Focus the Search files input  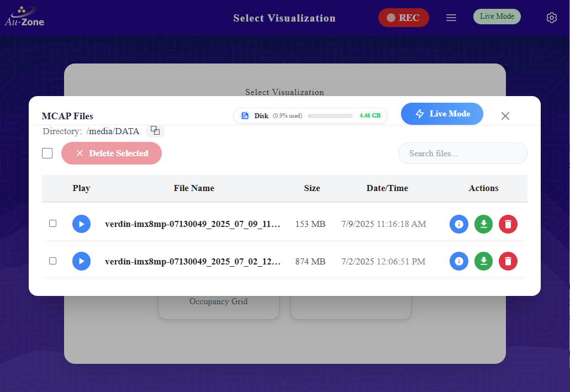coord(463,153)
